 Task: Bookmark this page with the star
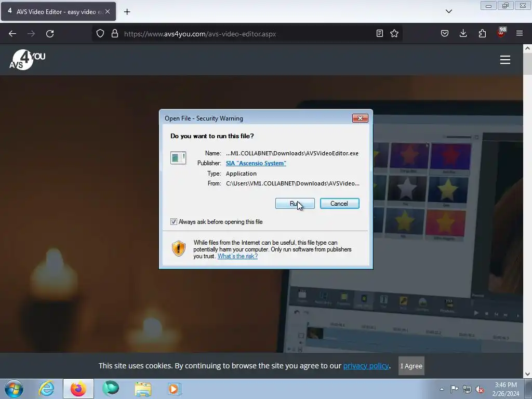(x=394, y=34)
